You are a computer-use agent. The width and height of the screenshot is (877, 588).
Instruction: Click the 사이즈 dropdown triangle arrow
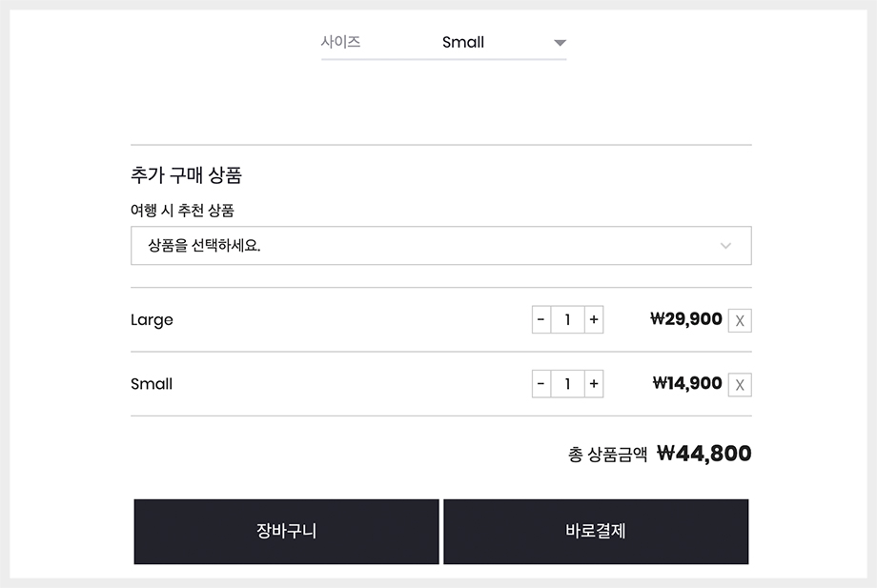click(x=560, y=43)
